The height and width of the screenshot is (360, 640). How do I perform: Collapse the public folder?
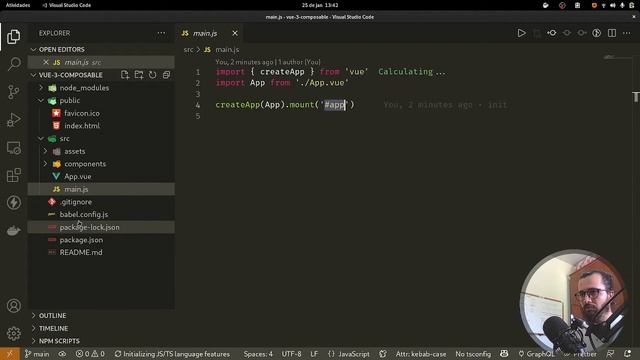(101, 100)
